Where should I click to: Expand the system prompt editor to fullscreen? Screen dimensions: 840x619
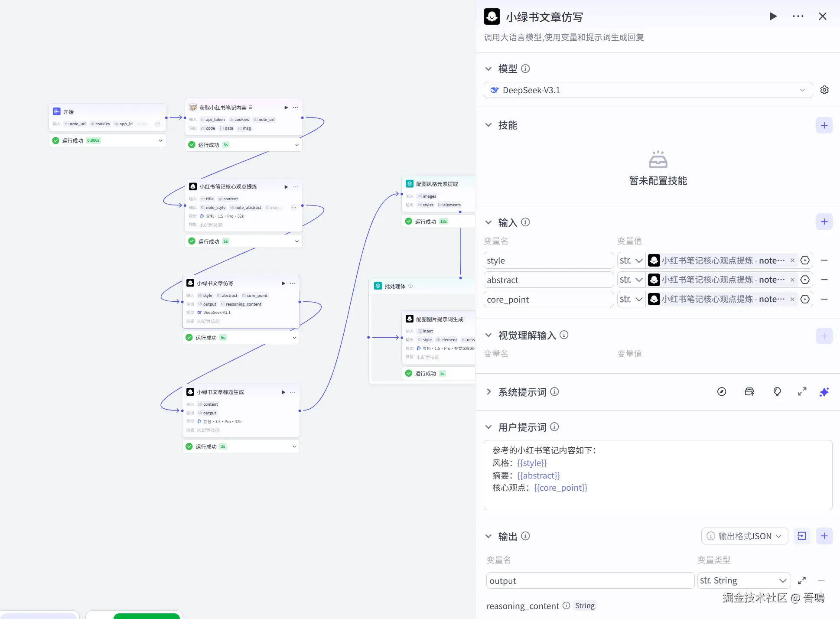click(802, 392)
